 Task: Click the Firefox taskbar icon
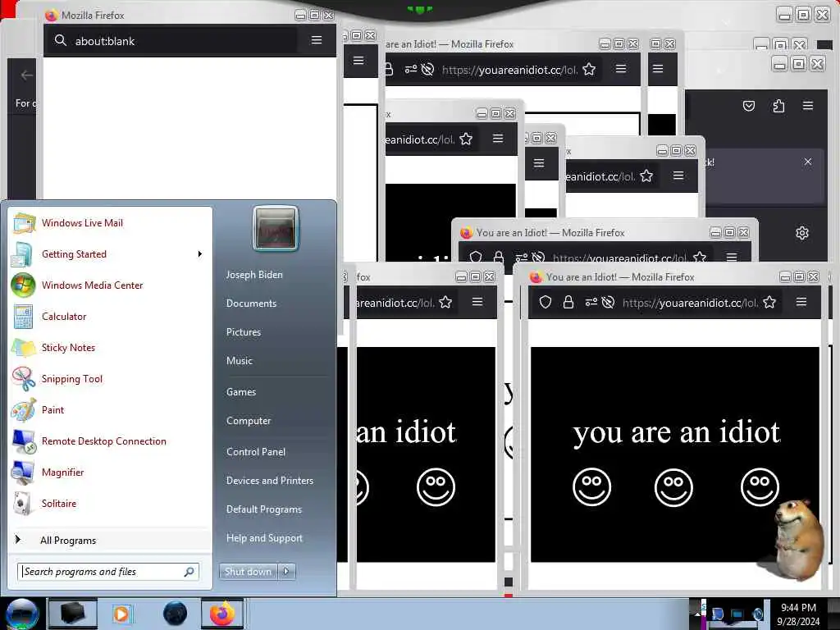[221, 614]
